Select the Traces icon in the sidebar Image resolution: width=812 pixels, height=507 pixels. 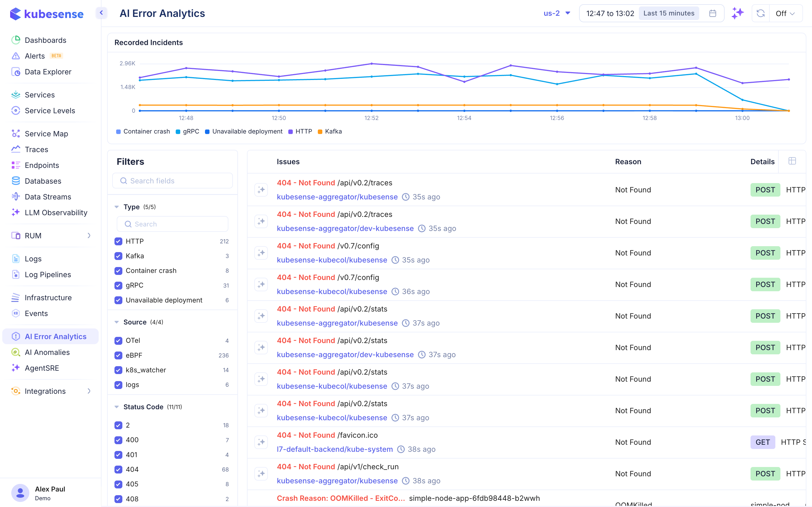pyautogui.click(x=16, y=149)
